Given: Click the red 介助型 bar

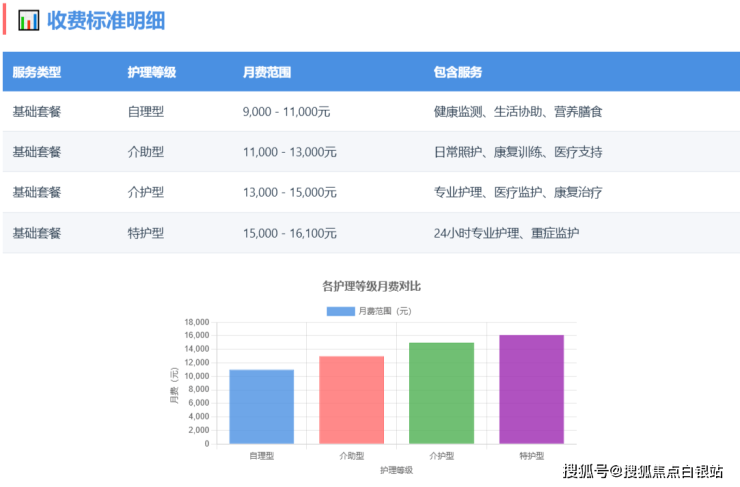Looking at the screenshot, I should tap(351, 399).
